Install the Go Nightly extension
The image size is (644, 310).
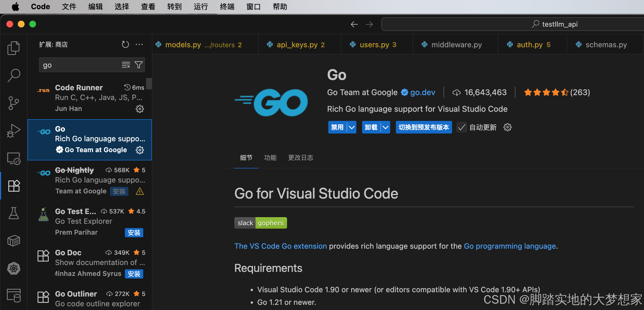(119, 191)
